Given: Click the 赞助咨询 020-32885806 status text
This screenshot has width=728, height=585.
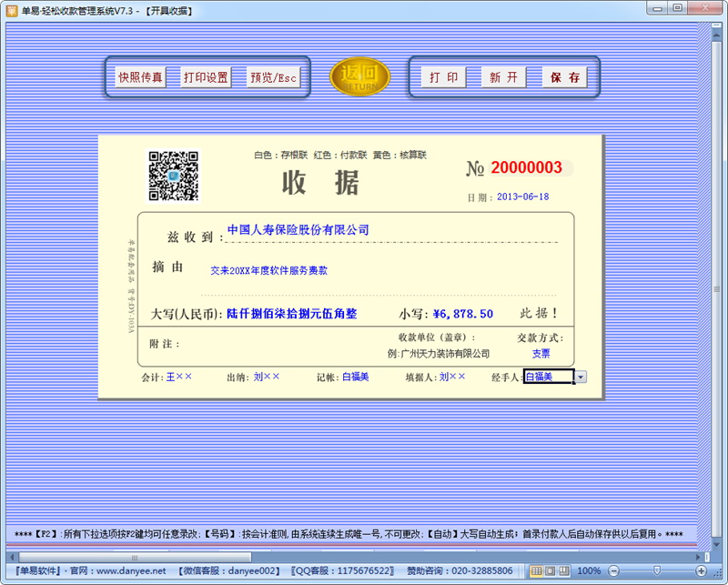Looking at the screenshot, I should [460, 571].
